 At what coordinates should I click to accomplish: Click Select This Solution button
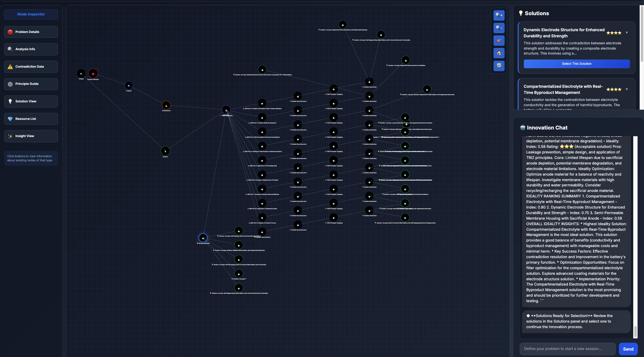(577, 64)
